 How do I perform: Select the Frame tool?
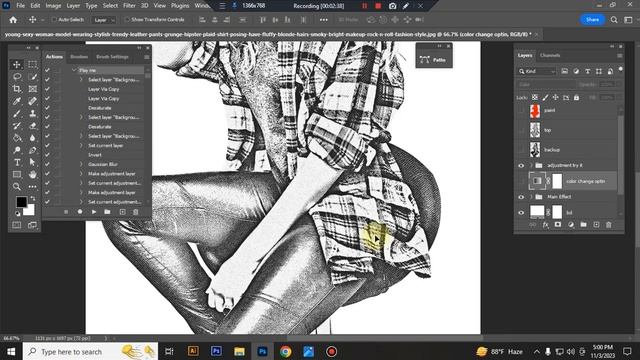33,89
